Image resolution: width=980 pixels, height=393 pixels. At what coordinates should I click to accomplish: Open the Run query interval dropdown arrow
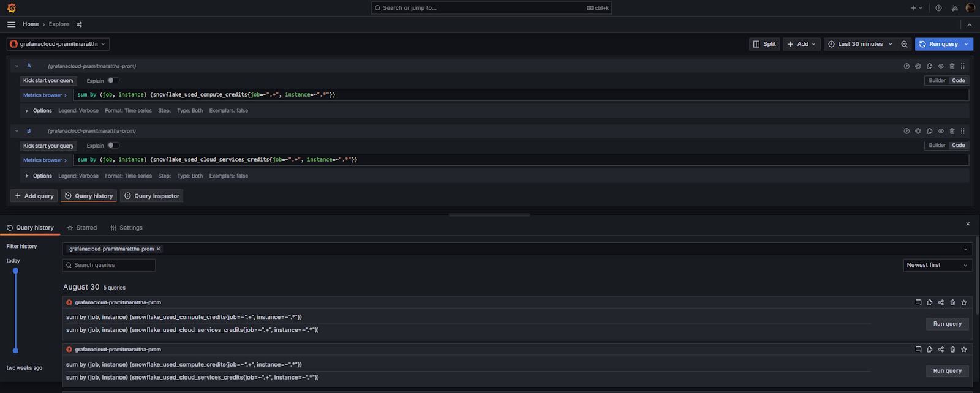(x=967, y=44)
